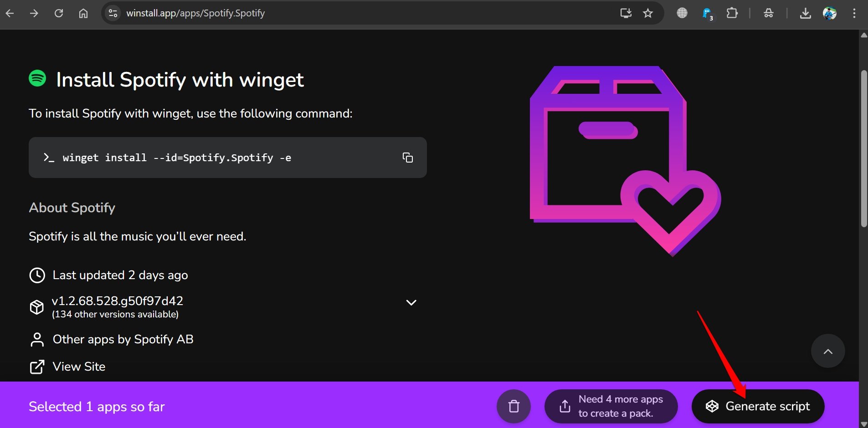The width and height of the screenshot is (868, 428).
Task: View site information icon in address bar
Action: click(113, 13)
